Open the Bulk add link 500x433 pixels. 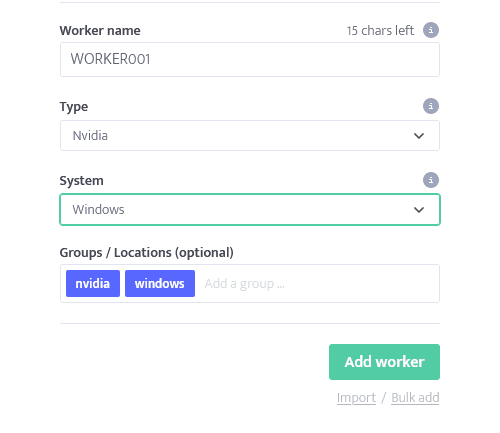coord(415,398)
